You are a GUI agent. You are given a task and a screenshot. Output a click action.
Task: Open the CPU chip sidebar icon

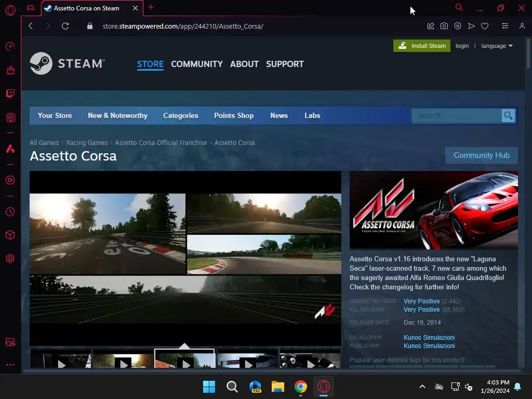pos(10,117)
